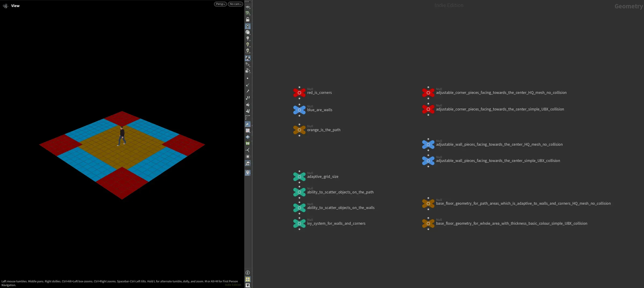Click the eye visibility icon at toolbar bottom
The height and width of the screenshot is (288, 644).
248,285
